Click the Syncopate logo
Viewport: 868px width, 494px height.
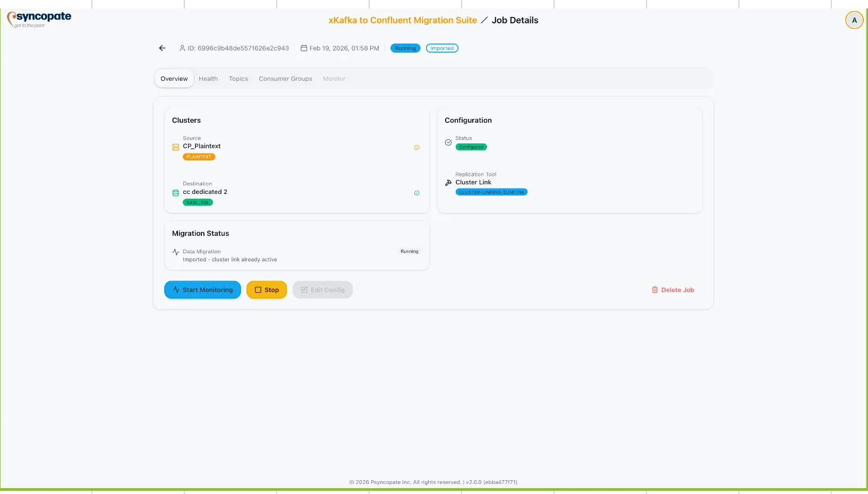pyautogui.click(x=39, y=19)
